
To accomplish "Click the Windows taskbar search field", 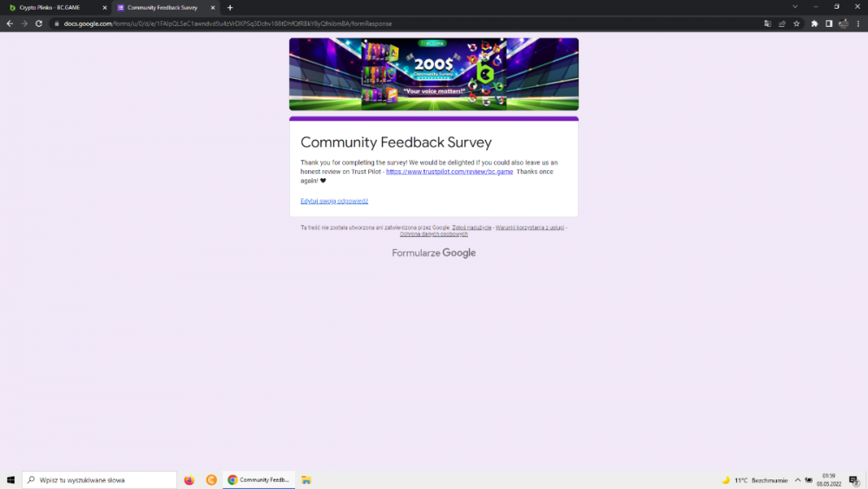I will tap(99, 479).
